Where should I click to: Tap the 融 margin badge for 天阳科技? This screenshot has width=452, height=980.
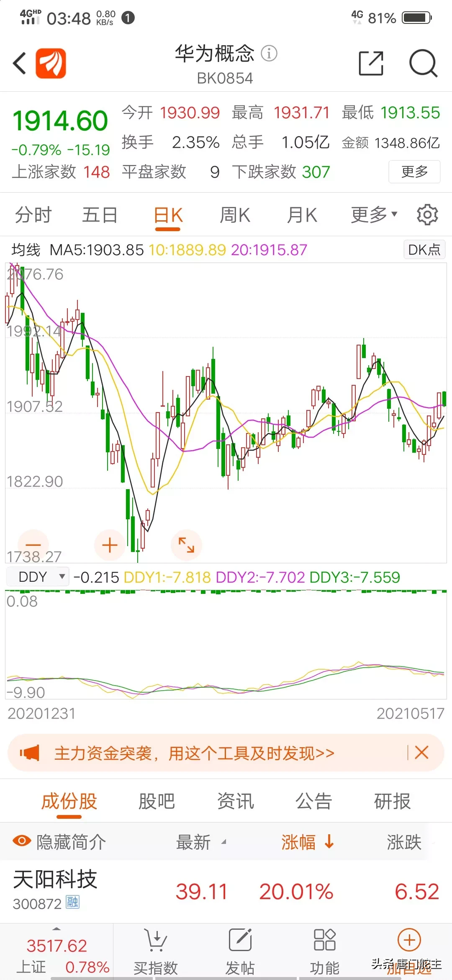[x=72, y=902]
